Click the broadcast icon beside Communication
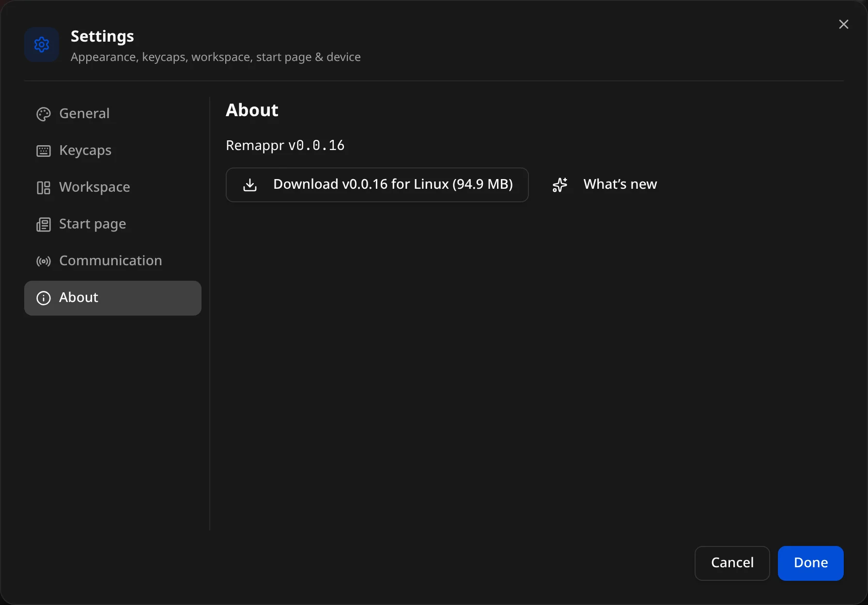The height and width of the screenshot is (605, 868). tap(44, 261)
